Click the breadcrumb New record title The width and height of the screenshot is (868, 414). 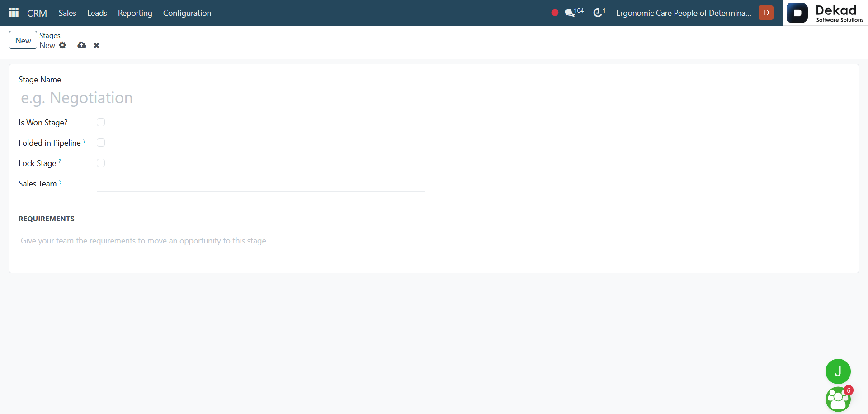pos(47,45)
